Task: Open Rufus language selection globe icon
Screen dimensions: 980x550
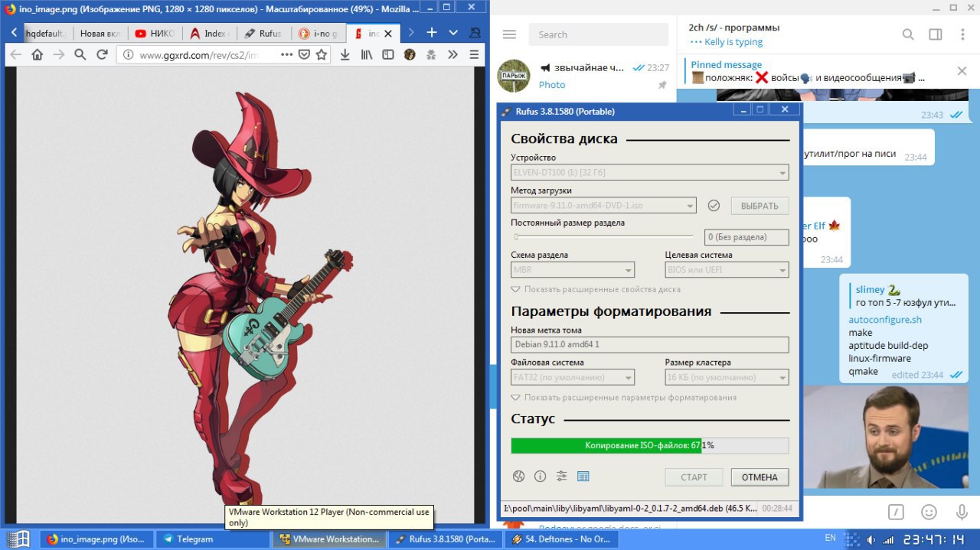Action: pos(518,477)
